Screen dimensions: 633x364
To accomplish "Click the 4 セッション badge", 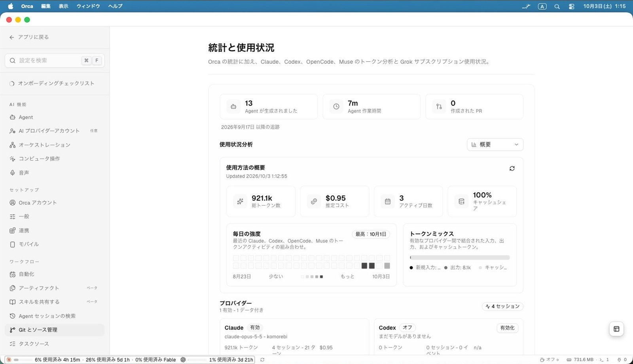I will [502, 306].
